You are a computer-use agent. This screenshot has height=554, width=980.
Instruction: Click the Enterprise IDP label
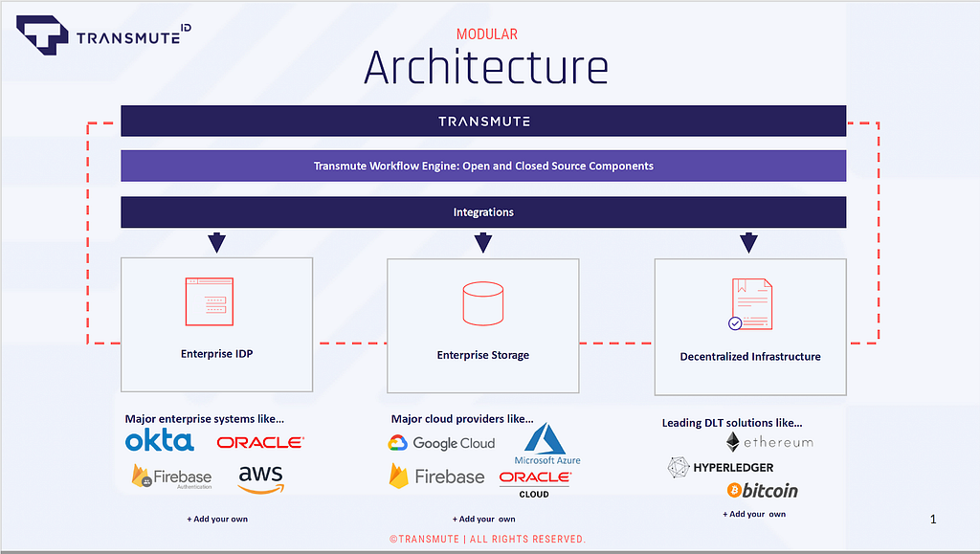(x=217, y=353)
